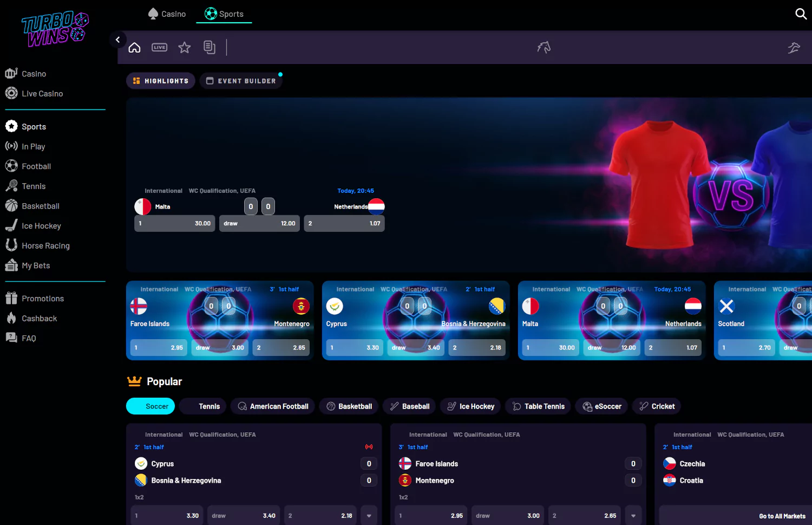The image size is (812, 525).
Task: Expand more markets for Cyprus popular match
Action: [369, 516]
